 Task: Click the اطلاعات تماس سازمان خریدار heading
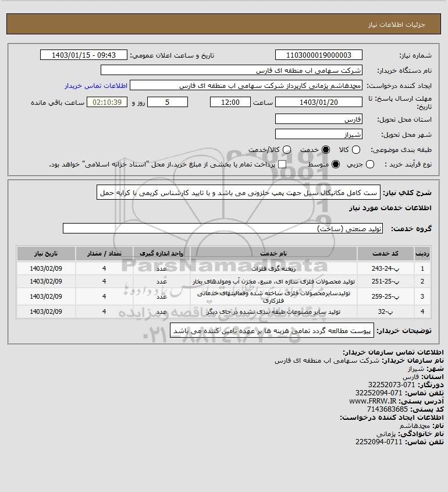[x=393, y=352]
